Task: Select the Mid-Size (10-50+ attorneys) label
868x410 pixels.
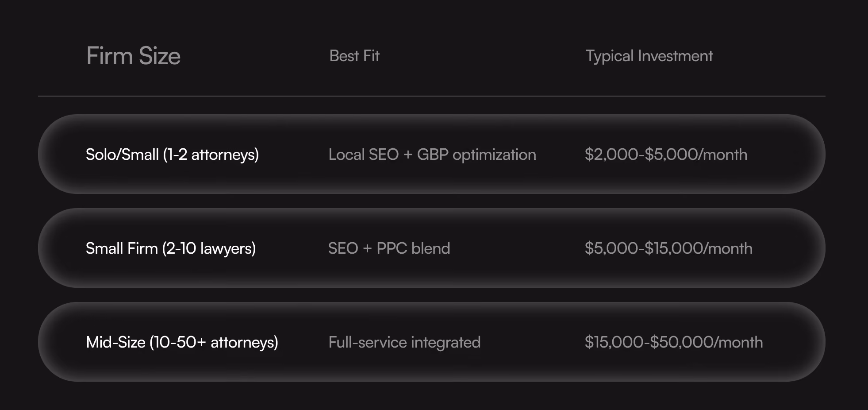Action: pyautogui.click(x=182, y=342)
